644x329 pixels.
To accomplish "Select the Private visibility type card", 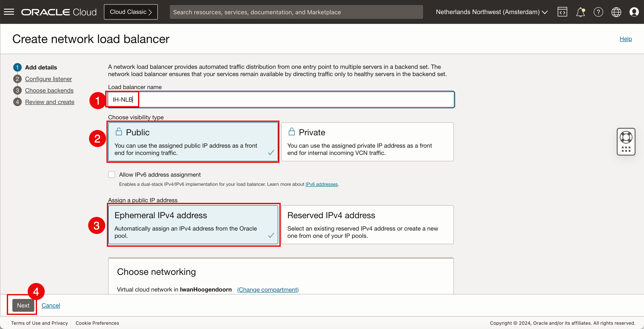I will (367, 142).
